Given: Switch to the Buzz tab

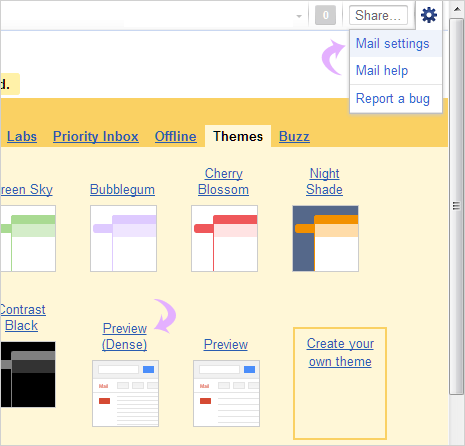Looking at the screenshot, I should 294,136.
